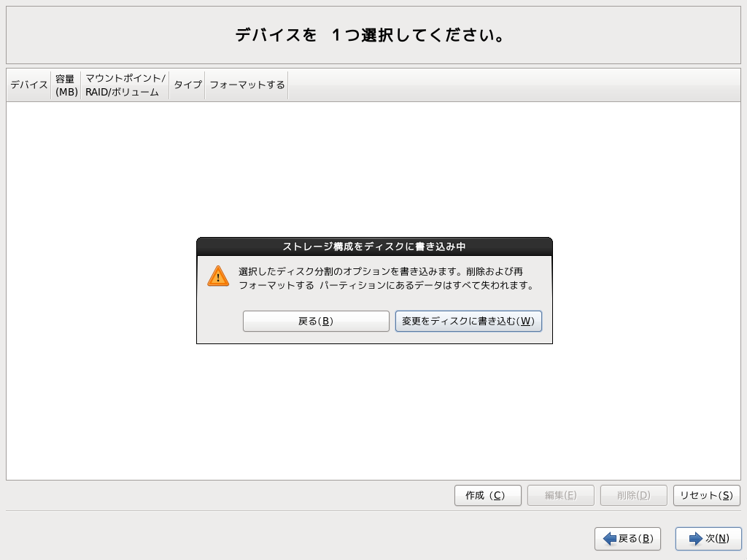Click the フォーマットする column header
This screenshot has height=560, width=747.
click(x=246, y=85)
